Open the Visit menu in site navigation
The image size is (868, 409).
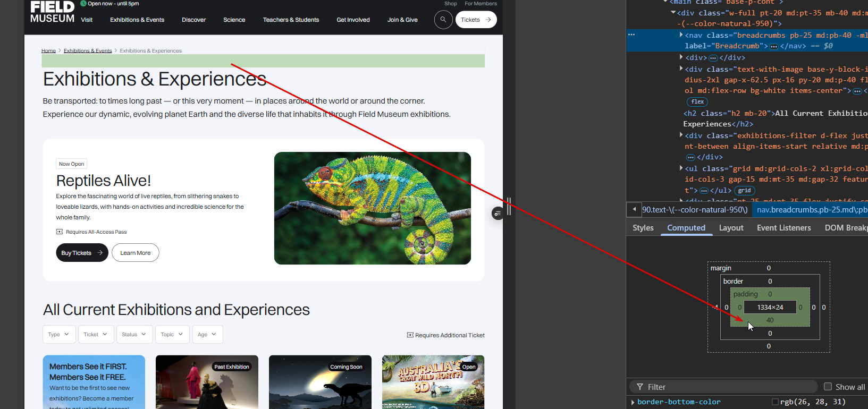point(87,20)
